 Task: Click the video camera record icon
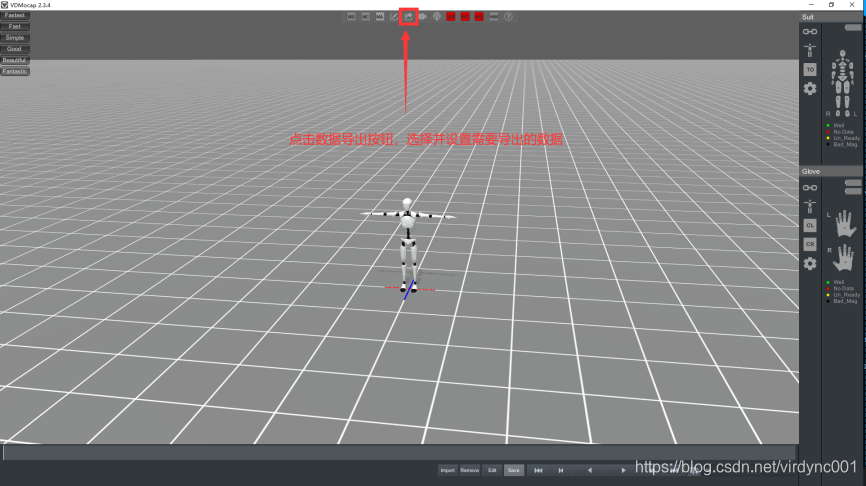pos(423,17)
